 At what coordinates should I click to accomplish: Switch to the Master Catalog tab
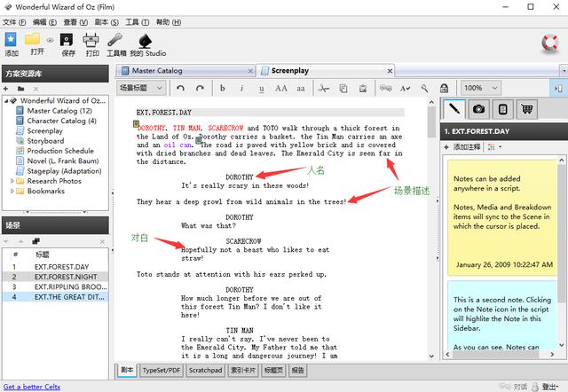click(185, 71)
